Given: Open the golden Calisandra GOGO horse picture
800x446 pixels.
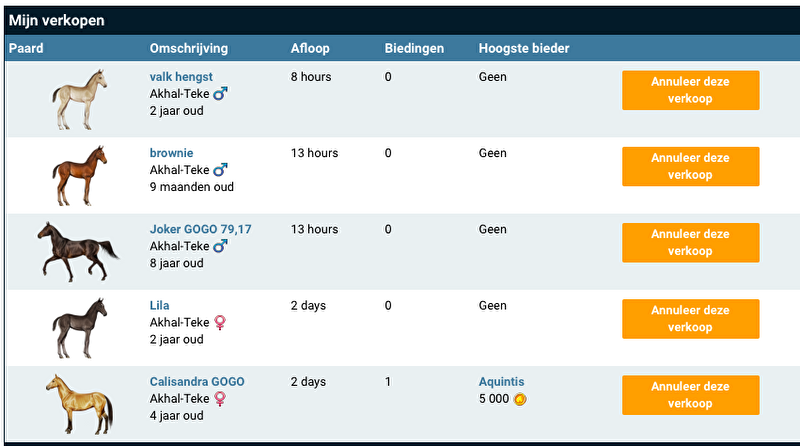Looking at the screenshot, I should [79, 403].
